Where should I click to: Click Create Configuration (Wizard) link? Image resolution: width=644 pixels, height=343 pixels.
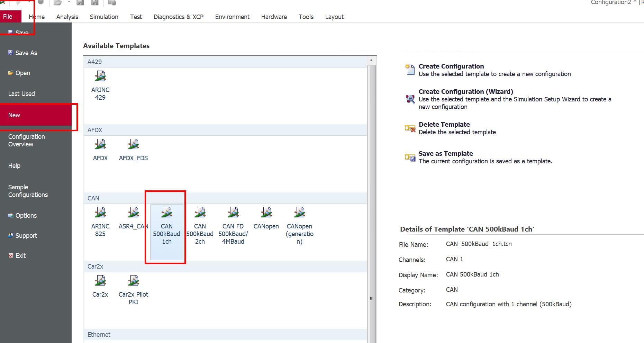(466, 92)
